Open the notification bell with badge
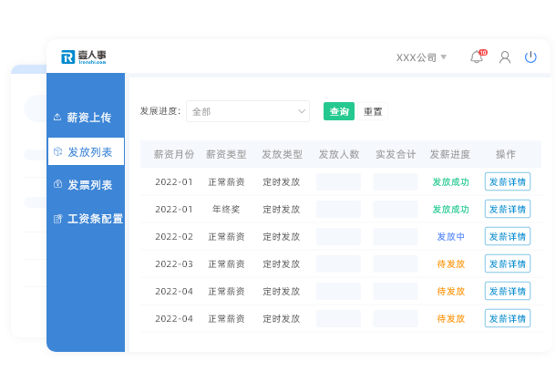 (478, 57)
